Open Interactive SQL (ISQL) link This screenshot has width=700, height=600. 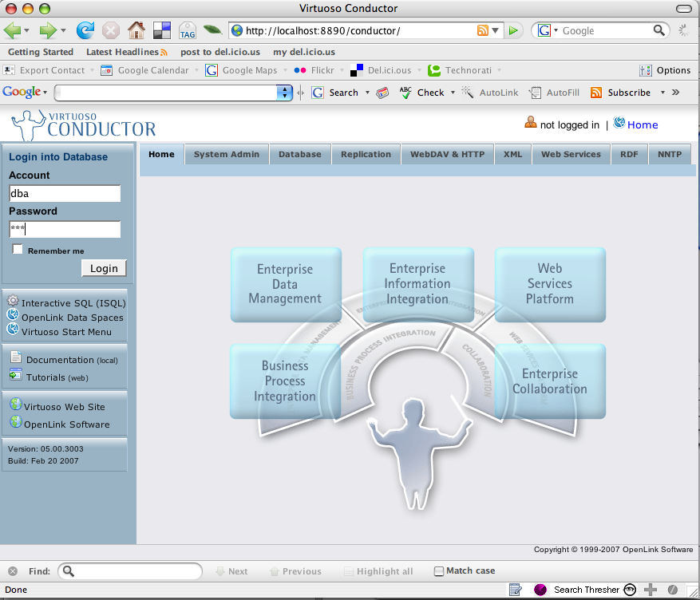(73, 303)
